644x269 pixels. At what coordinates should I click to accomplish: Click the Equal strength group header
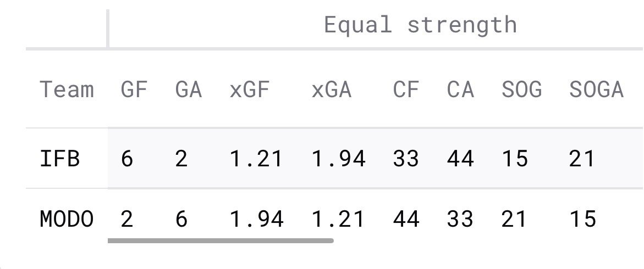pyautogui.click(x=420, y=25)
